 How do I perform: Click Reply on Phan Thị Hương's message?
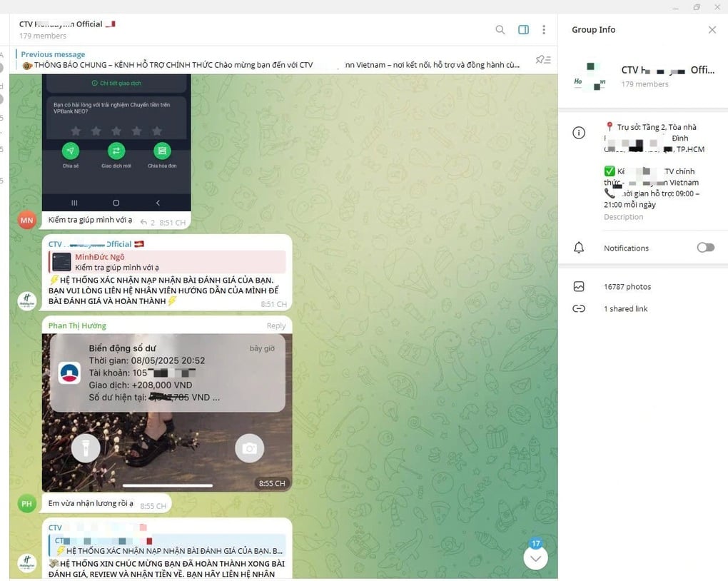[x=275, y=326]
